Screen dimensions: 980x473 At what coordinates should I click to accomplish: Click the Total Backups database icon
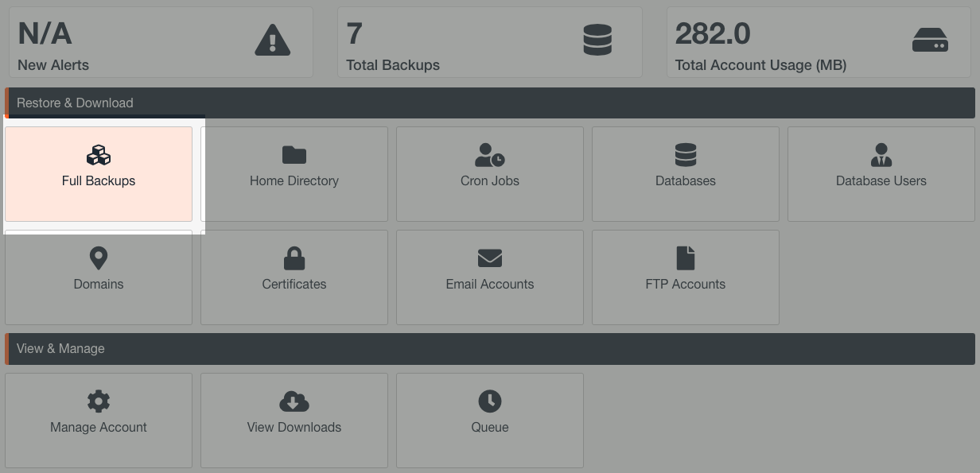[597, 40]
